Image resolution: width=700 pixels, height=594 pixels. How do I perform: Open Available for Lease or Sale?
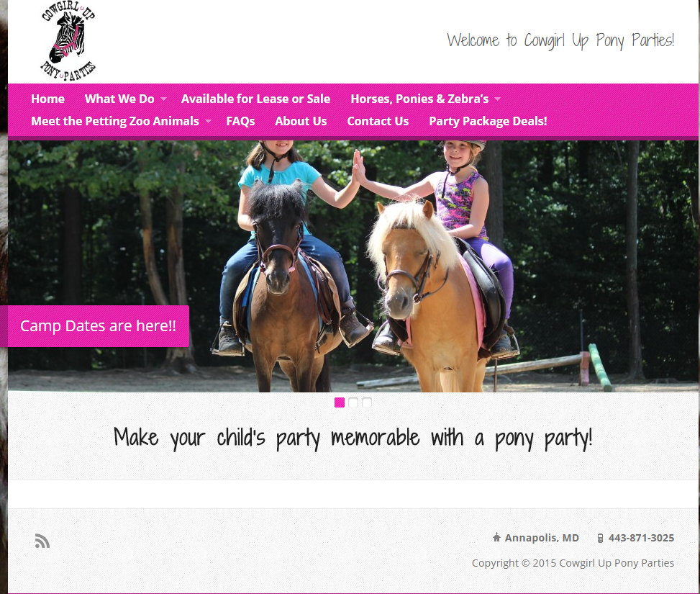point(255,99)
